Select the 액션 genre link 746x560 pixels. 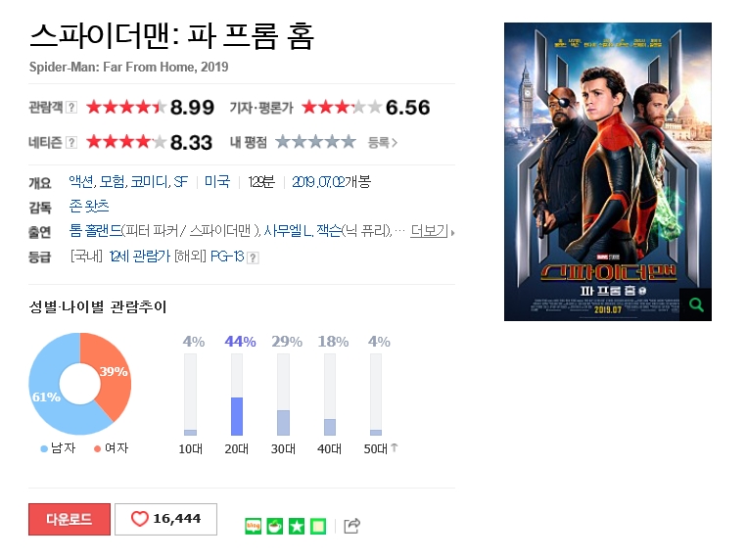click(x=81, y=182)
